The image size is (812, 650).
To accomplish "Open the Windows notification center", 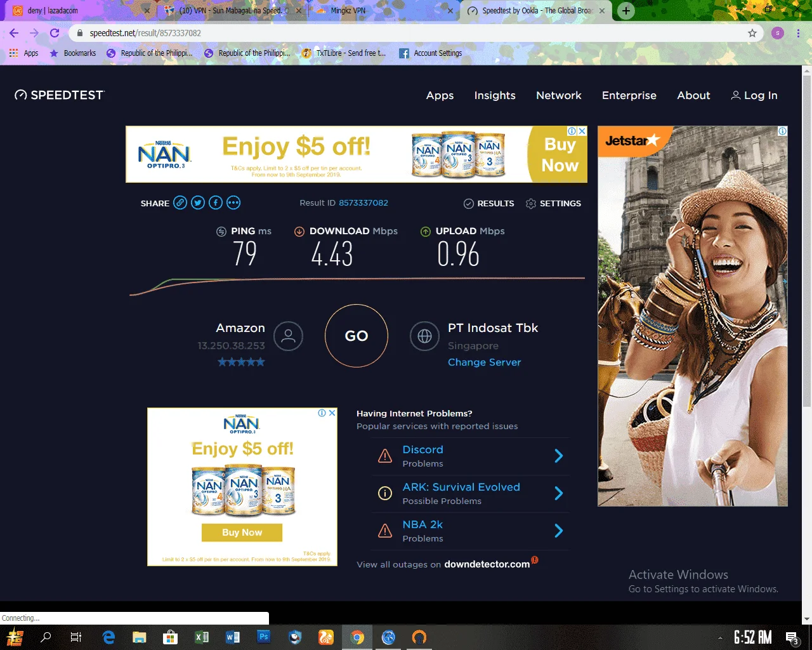I will (792, 637).
